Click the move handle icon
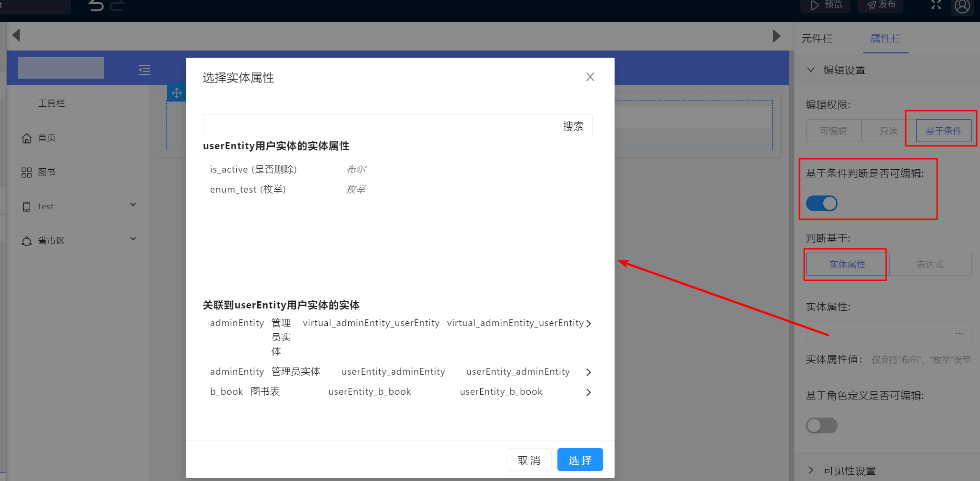980x481 pixels. click(177, 93)
